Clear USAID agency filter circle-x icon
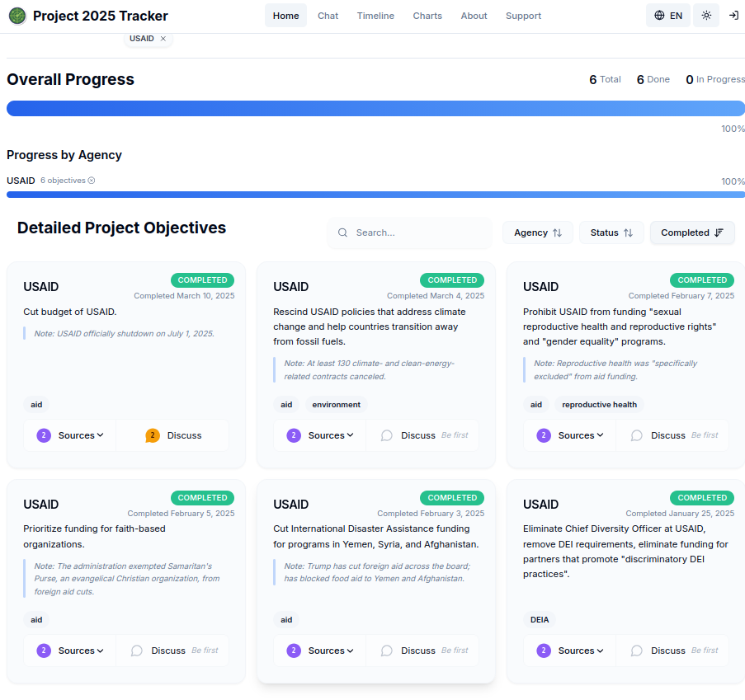The image size is (745, 700). pyautogui.click(x=92, y=181)
